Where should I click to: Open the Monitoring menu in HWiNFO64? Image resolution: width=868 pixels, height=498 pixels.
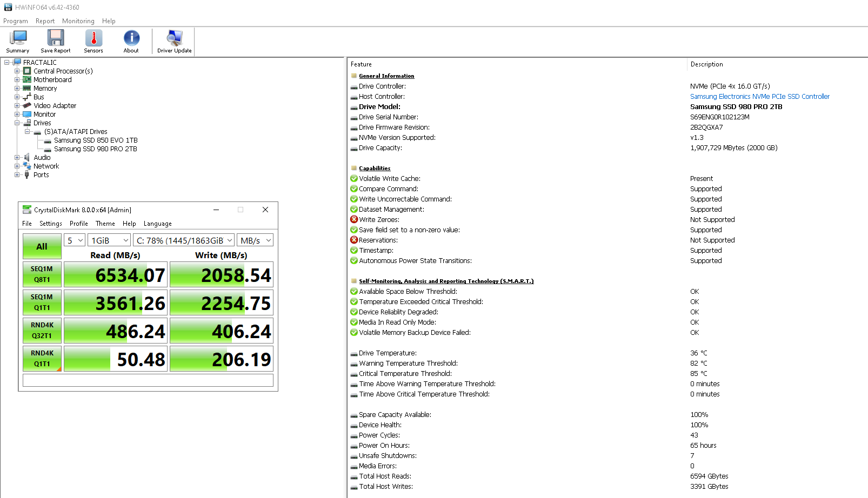coord(78,21)
